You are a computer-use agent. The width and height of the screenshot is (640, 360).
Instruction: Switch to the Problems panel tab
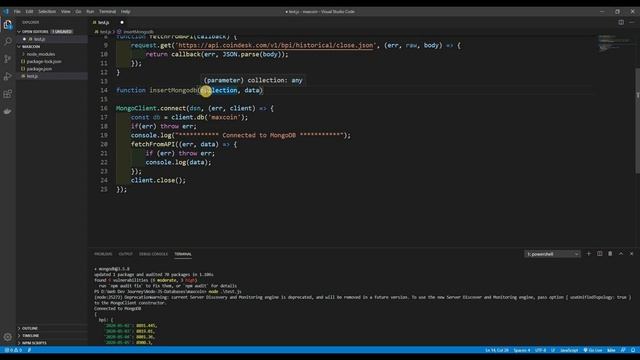click(x=103, y=254)
